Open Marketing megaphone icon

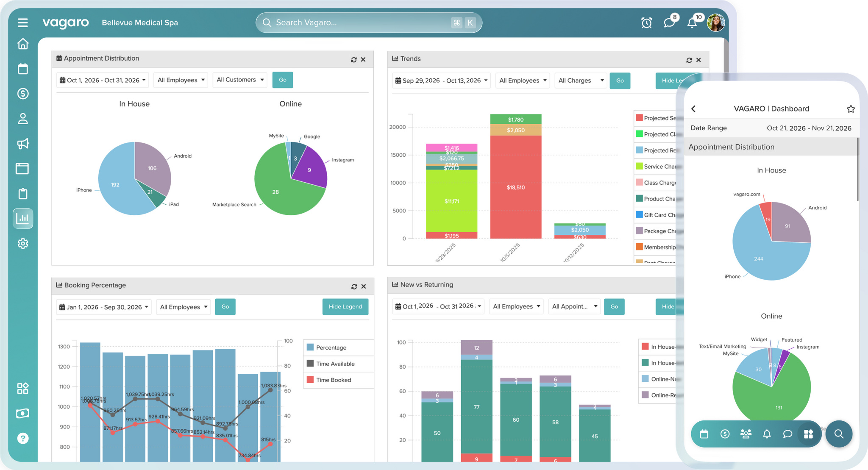pyautogui.click(x=23, y=144)
